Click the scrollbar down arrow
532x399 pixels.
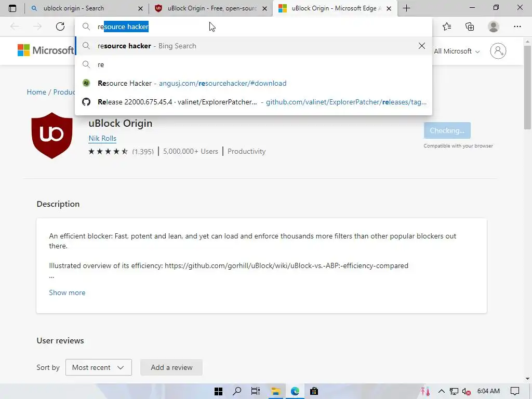pos(527,379)
